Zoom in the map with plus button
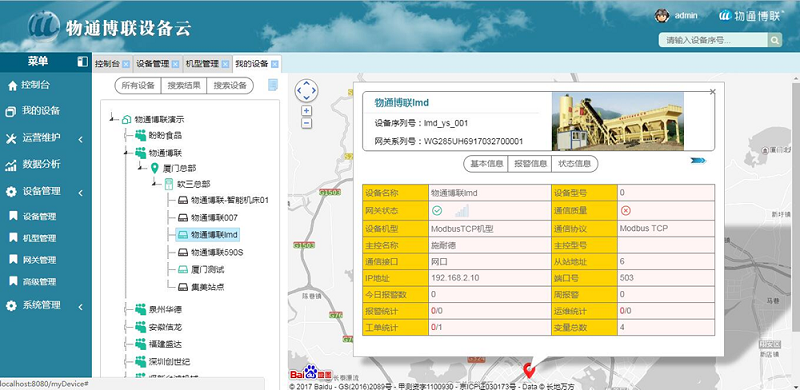Viewport: 800px width, 390px height. [x=306, y=111]
